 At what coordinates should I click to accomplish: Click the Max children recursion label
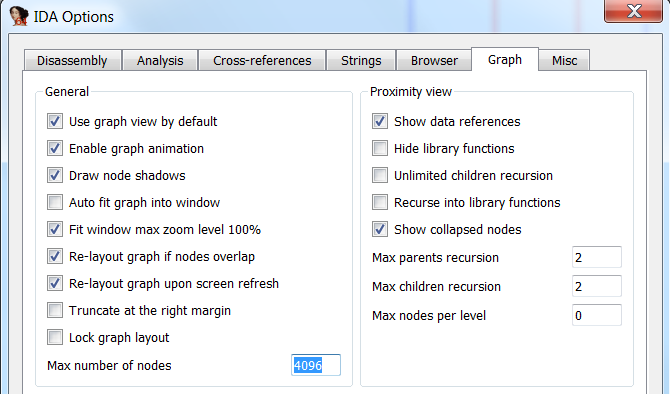(x=436, y=287)
